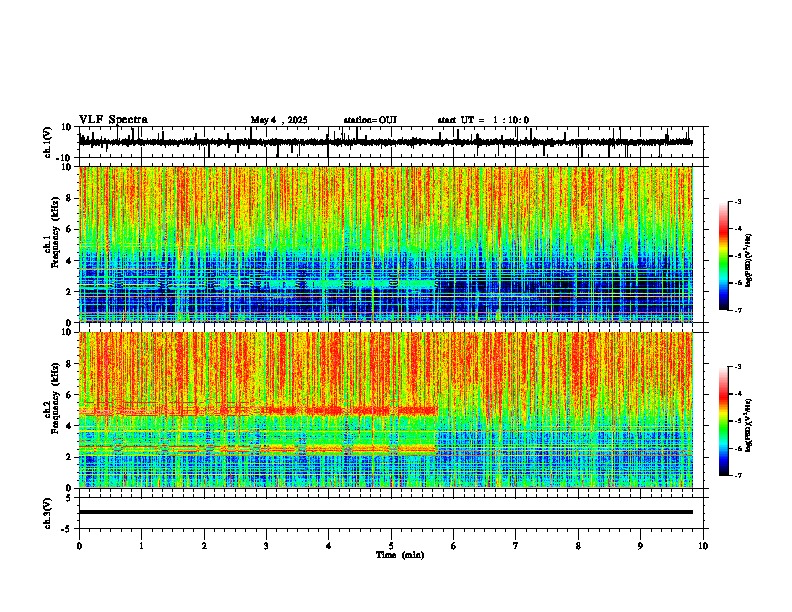
Task: Click tick label "8" on the Time axis
Action: point(578,545)
